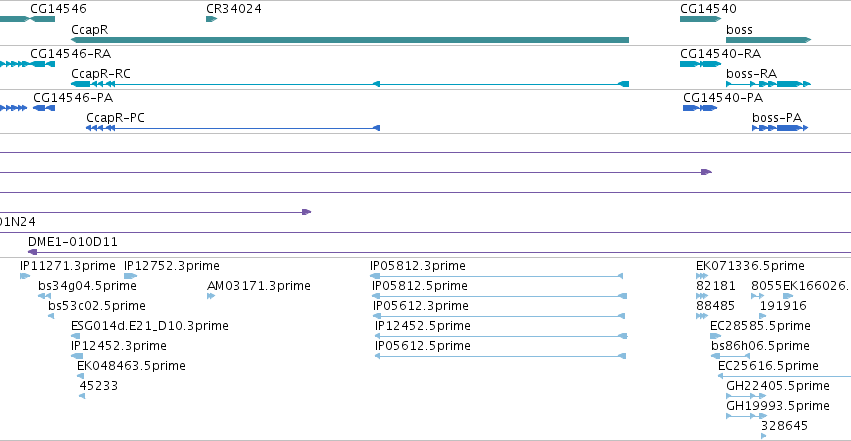Viewport: 851px width, 441px height.
Task: Select transcript label CG14546-RA
Action: tap(71, 54)
